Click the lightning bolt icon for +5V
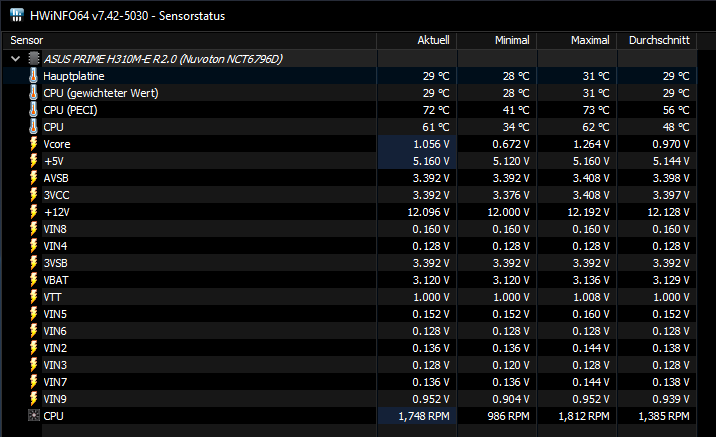 [x=33, y=161]
